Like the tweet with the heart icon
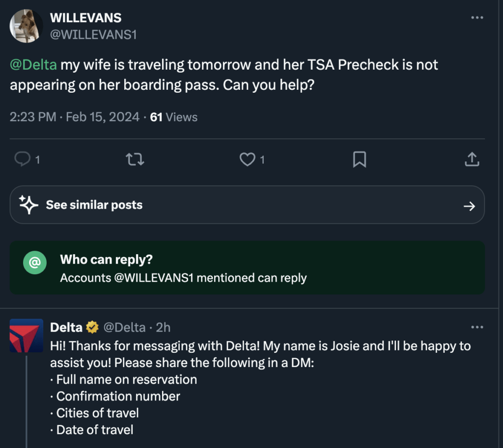503x448 pixels. click(247, 159)
